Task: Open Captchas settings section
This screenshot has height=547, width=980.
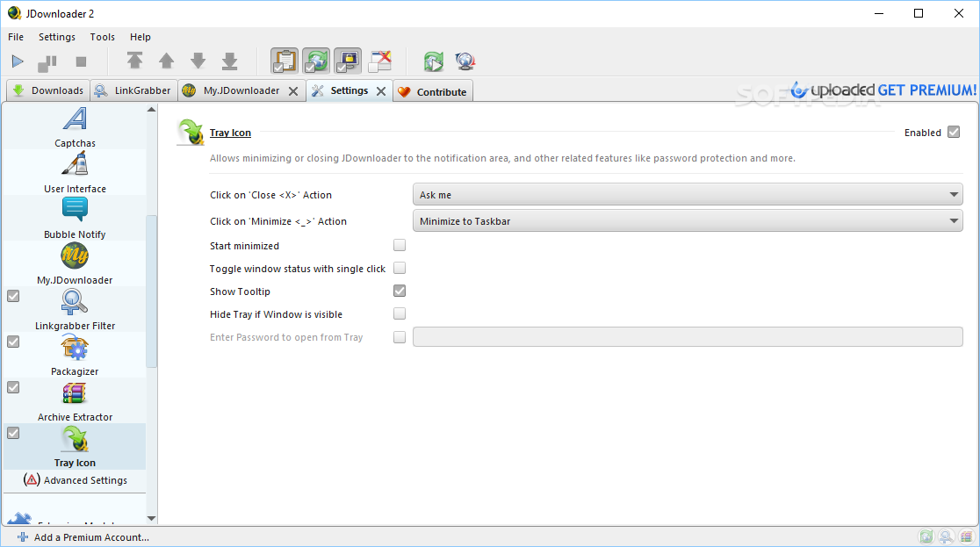Action: tap(75, 127)
